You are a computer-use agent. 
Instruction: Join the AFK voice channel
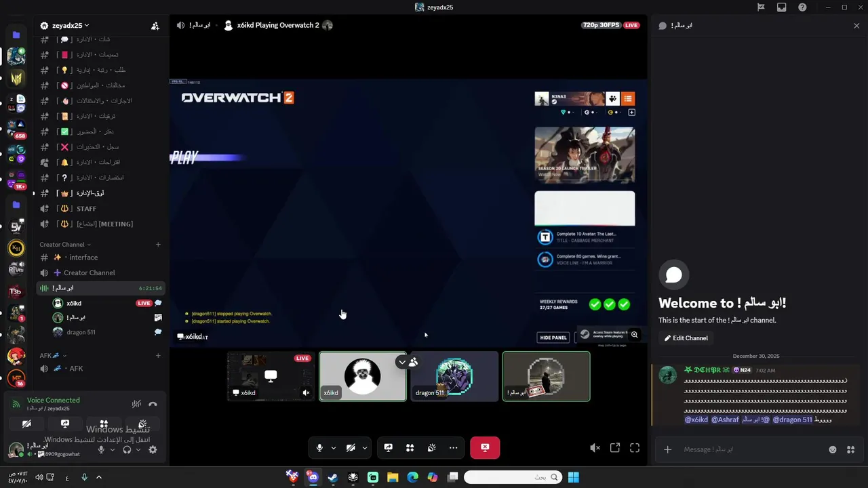(100, 369)
